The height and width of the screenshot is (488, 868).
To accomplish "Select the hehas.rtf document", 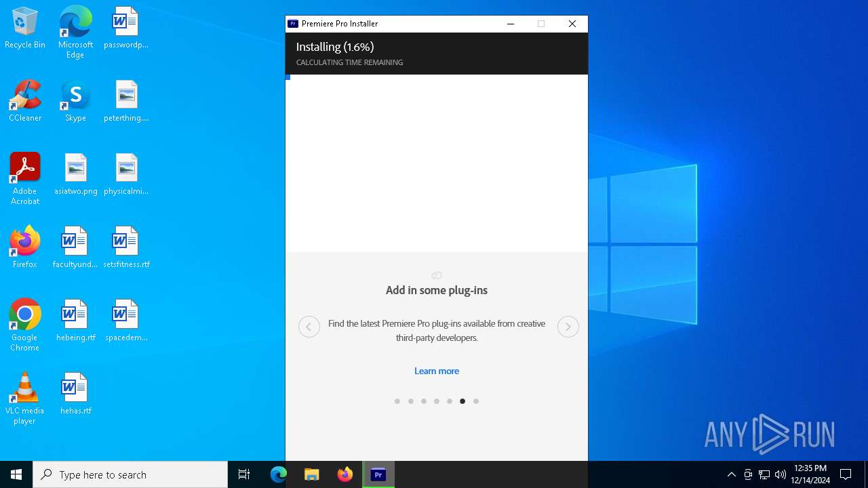I will click(x=75, y=394).
